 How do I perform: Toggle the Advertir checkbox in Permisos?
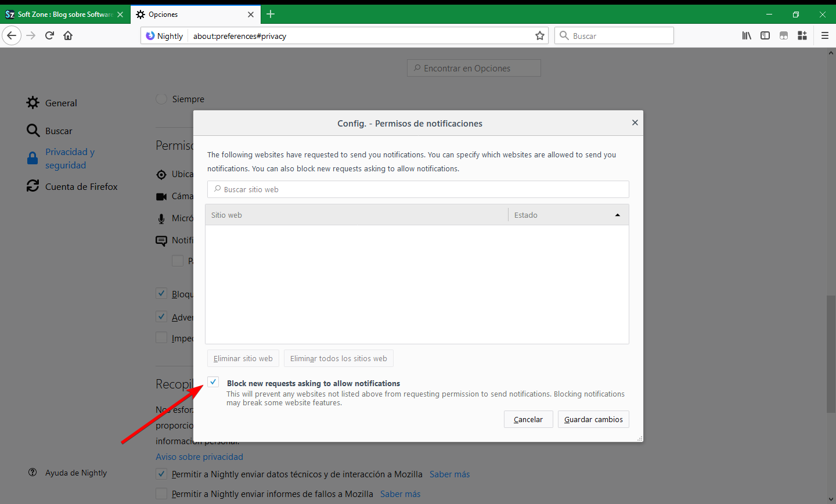(x=161, y=317)
